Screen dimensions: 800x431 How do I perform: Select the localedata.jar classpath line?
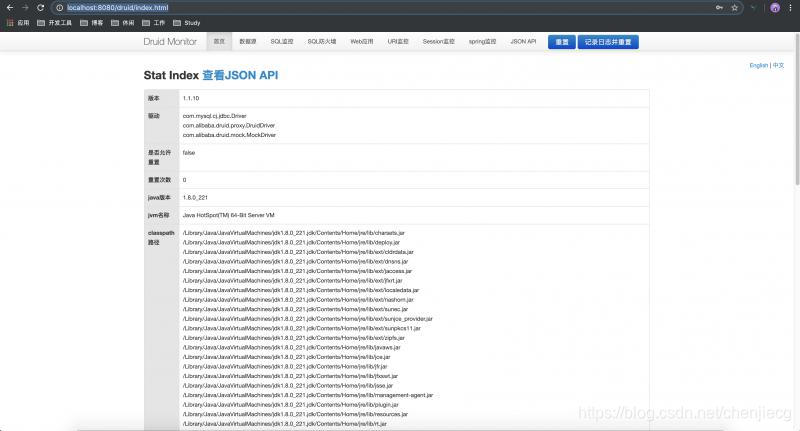pos(301,290)
